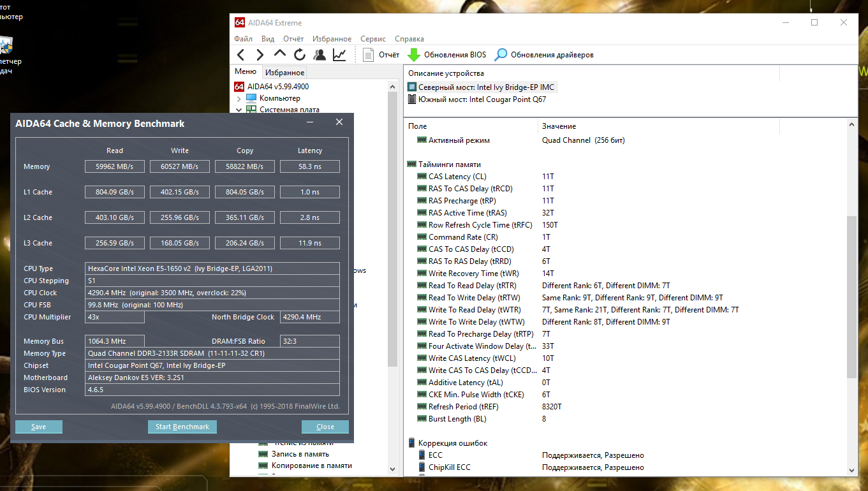Click the CPU Type HexaCore Intel Xeon field
The width and height of the screenshot is (868, 491).
(x=212, y=268)
